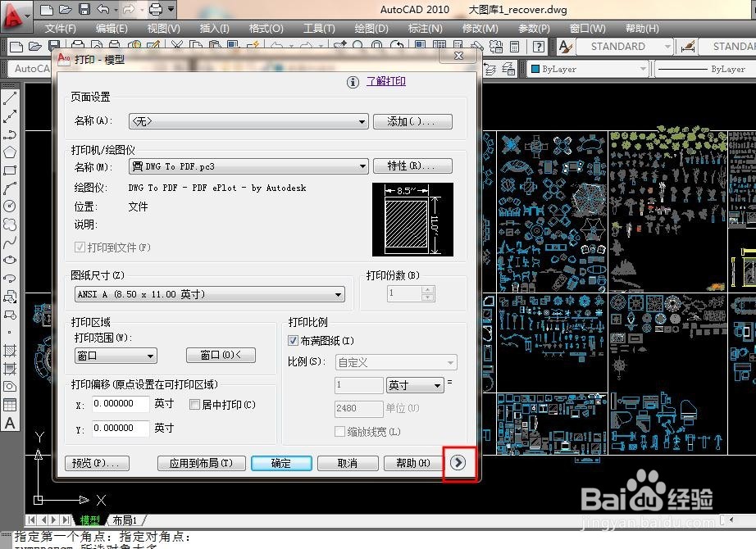Select the Ellipse Arc tool
This screenshot has height=549, width=756.
pos(10,278)
